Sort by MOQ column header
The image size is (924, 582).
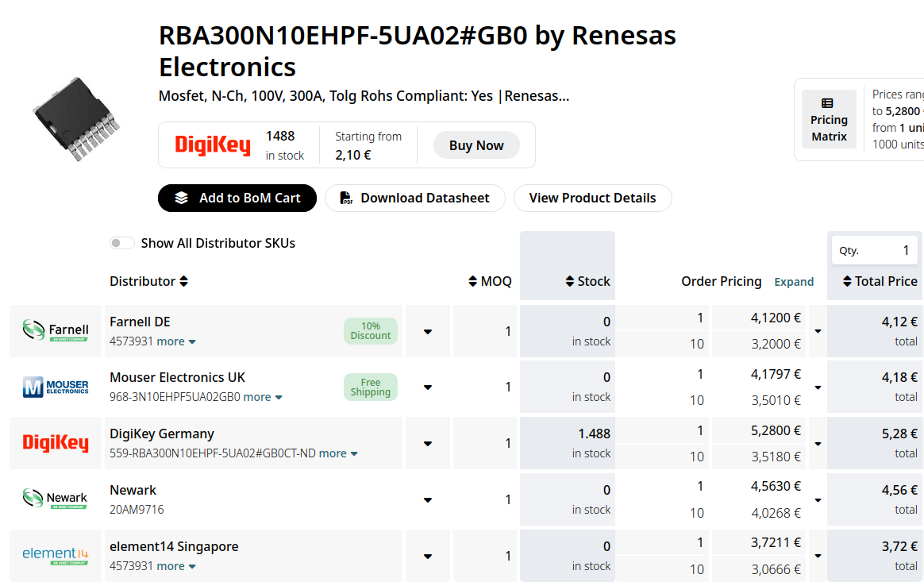(x=491, y=281)
